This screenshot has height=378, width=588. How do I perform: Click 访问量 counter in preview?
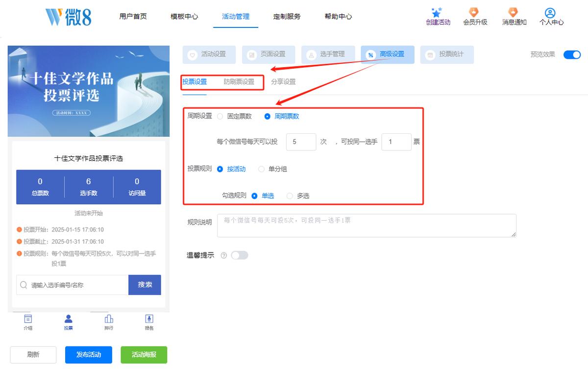(x=137, y=187)
